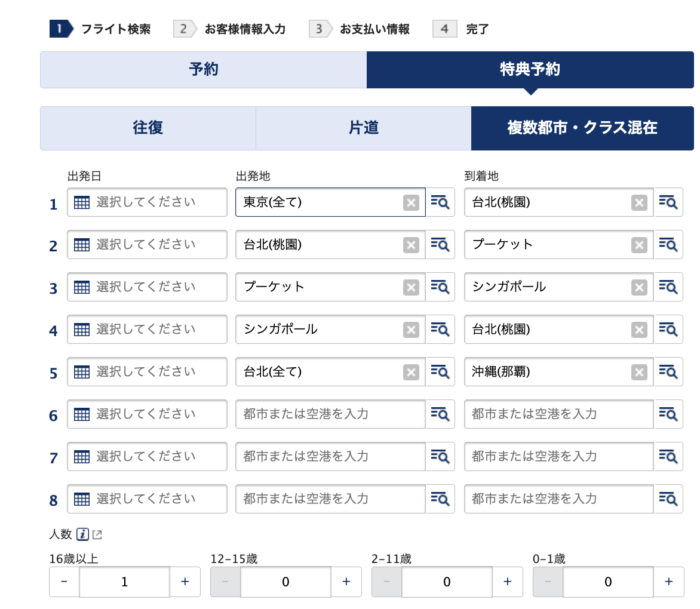700x609 pixels.
Task: Select 特典予約 tab
Action: point(530,70)
